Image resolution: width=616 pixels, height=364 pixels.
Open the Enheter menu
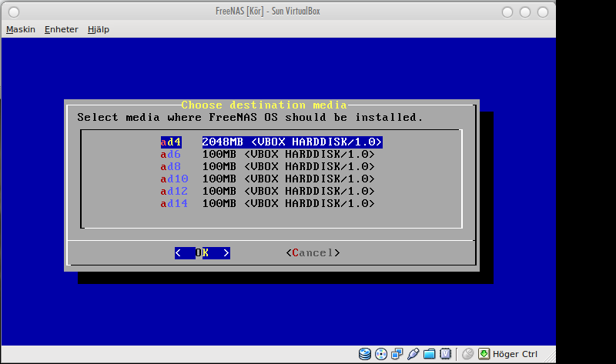tap(62, 29)
